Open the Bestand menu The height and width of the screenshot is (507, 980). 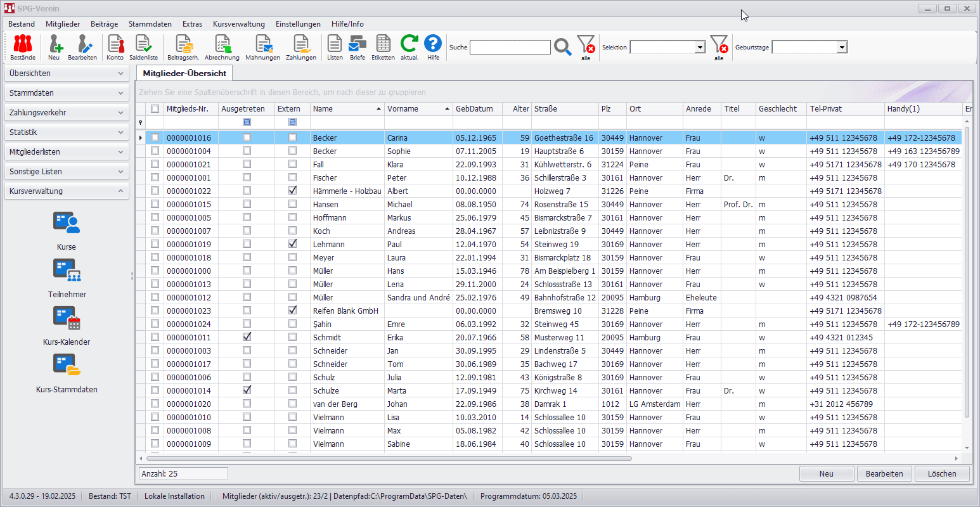click(22, 24)
